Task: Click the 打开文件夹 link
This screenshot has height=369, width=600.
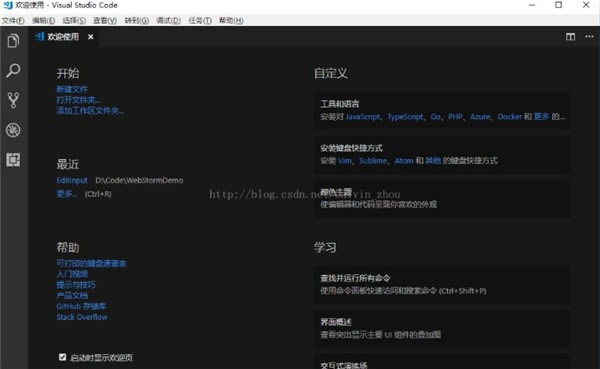Action: pos(78,100)
